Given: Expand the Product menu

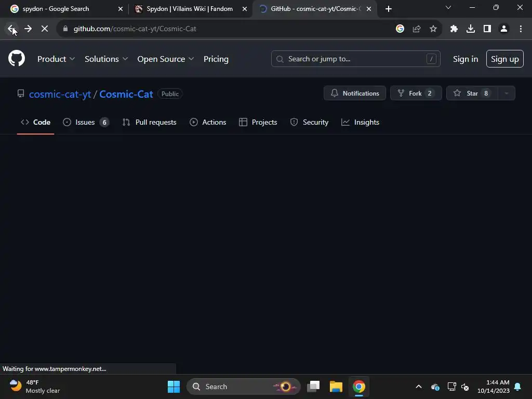Looking at the screenshot, I should click(56, 59).
